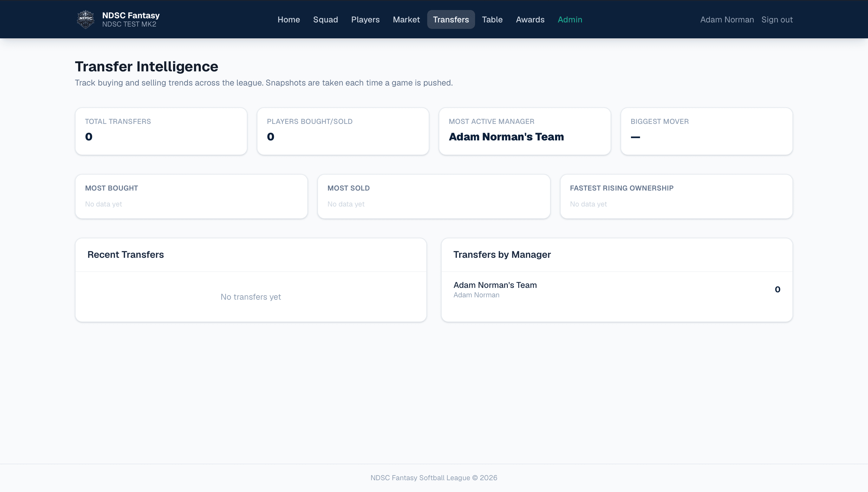Click the transfer count 0 for Adam Norman's Team
This screenshot has height=492, width=868.
tap(777, 289)
